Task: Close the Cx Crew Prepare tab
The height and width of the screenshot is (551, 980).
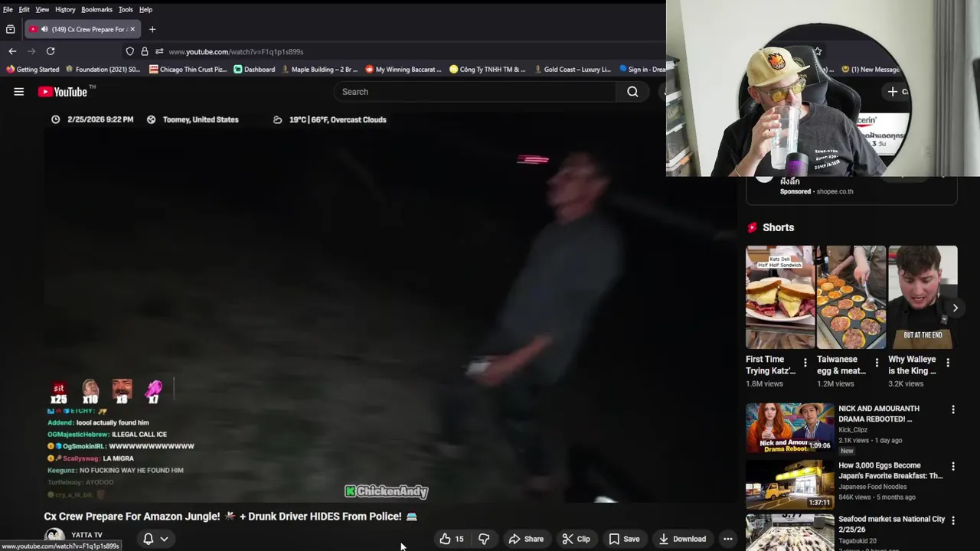Action: [x=132, y=29]
